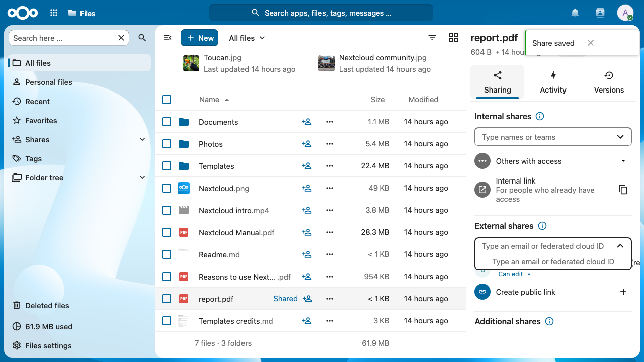Open Files settings

pyautogui.click(x=79, y=345)
